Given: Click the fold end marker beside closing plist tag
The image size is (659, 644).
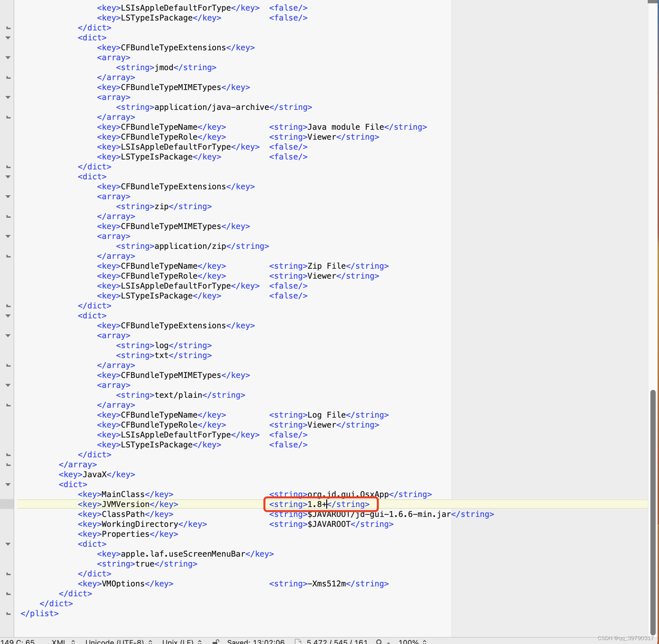Looking at the screenshot, I should click(x=8, y=613).
